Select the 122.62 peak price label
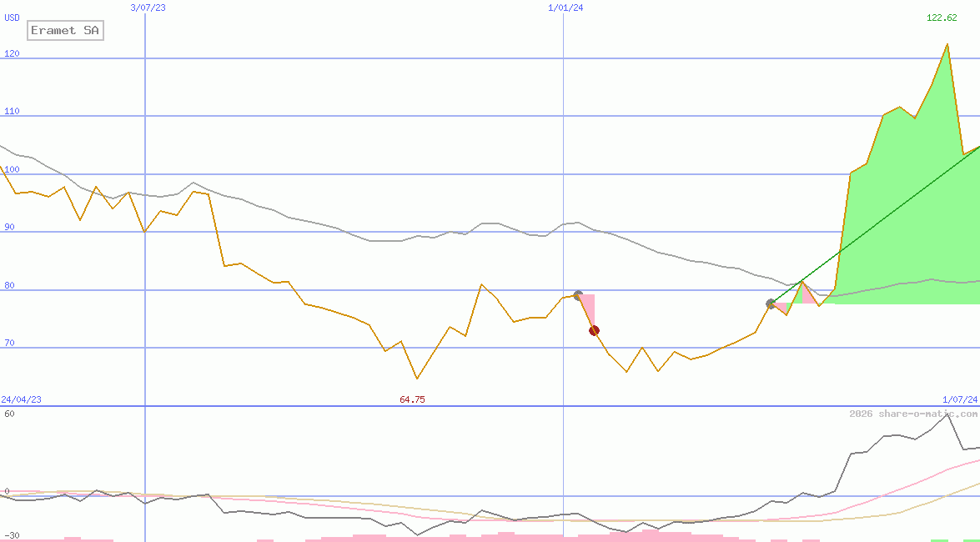Image resolution: width=980 pixels, height=542 pixels. coord(942,18)
